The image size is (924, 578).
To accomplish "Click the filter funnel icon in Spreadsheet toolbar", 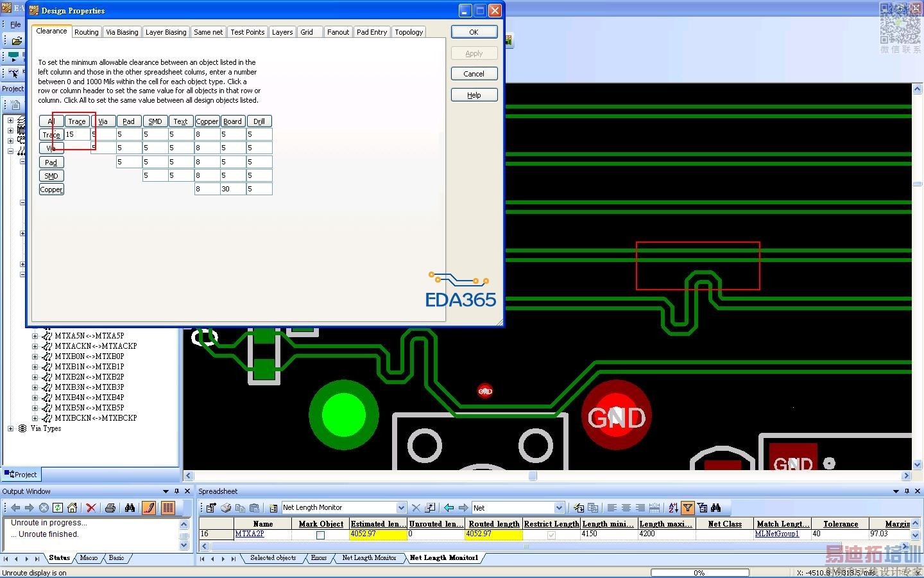I will (x=687, y=508).
